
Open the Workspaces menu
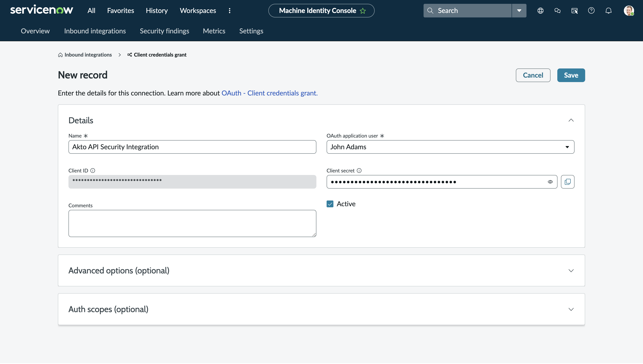click(198, 10)
